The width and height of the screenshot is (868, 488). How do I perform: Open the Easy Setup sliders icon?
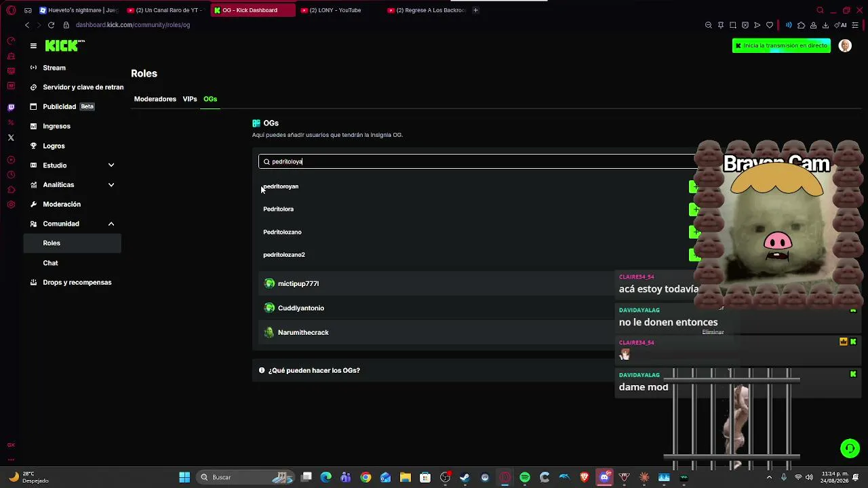pyautogui.click(x=855, y=25)
